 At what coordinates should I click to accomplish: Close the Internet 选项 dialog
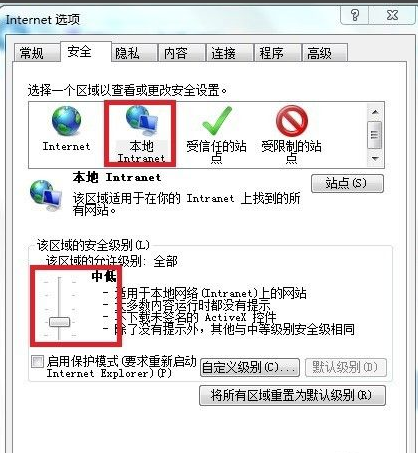click(x=392, y=15)
